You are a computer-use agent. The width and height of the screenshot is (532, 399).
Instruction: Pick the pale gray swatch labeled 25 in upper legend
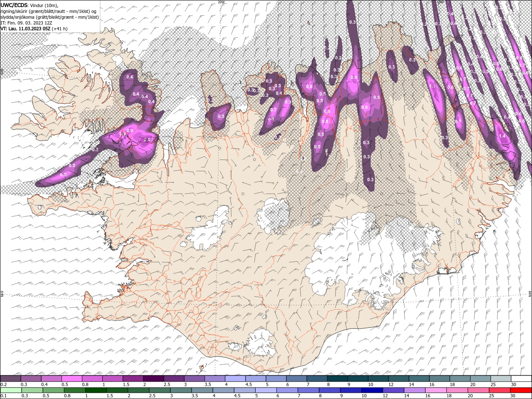pos(500,378)
